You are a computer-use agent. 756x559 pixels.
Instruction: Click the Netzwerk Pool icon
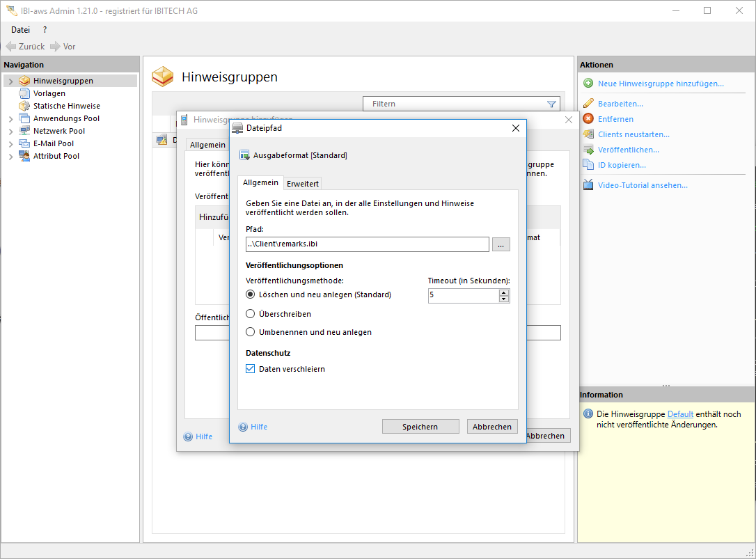click(25, 131)
